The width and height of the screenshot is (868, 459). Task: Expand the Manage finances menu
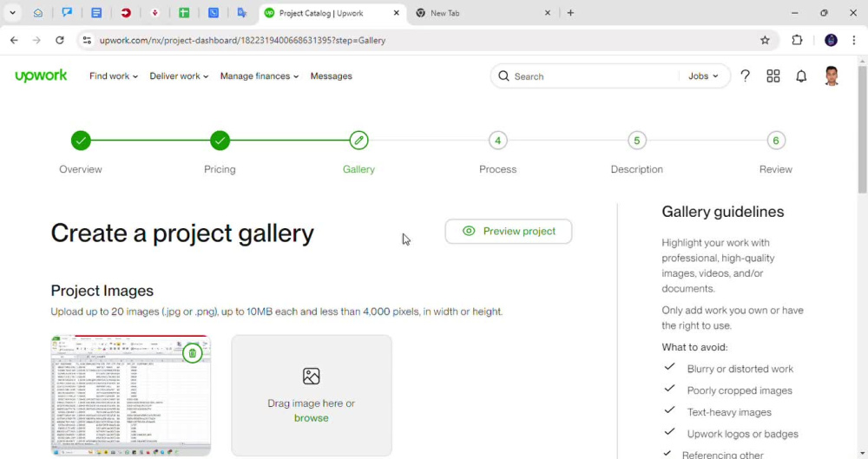coord(259,75)
